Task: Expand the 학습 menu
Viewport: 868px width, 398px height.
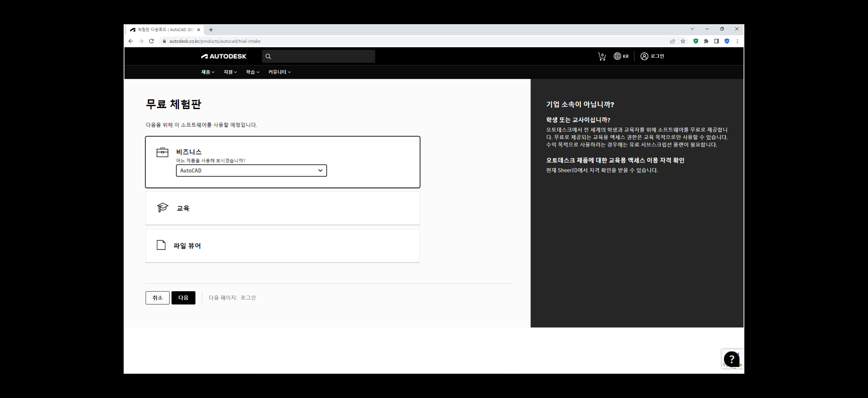Action: click(252, 72)
